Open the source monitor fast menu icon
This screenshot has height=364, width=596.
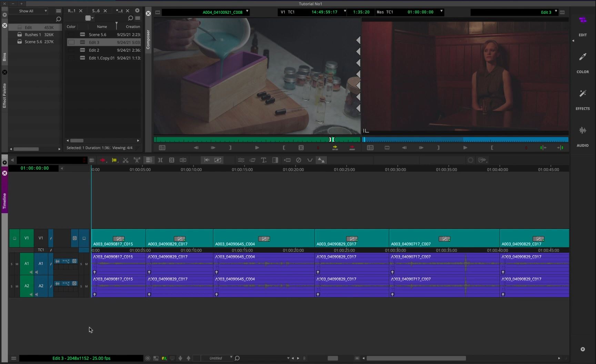tap(162, 148)
